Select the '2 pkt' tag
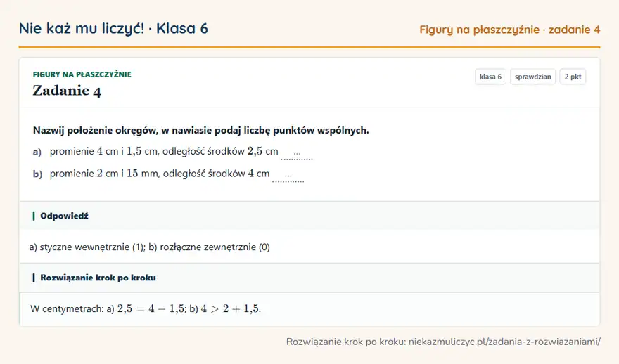The height and width of the screenshot is (364, 619). pyautogui.click(x=573, y=77)
